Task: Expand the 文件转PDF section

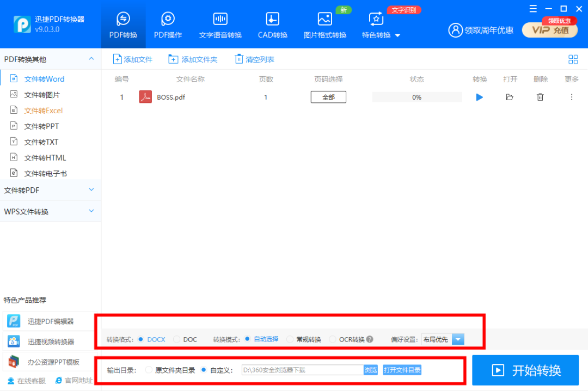Action: click(x=91, y=190)
